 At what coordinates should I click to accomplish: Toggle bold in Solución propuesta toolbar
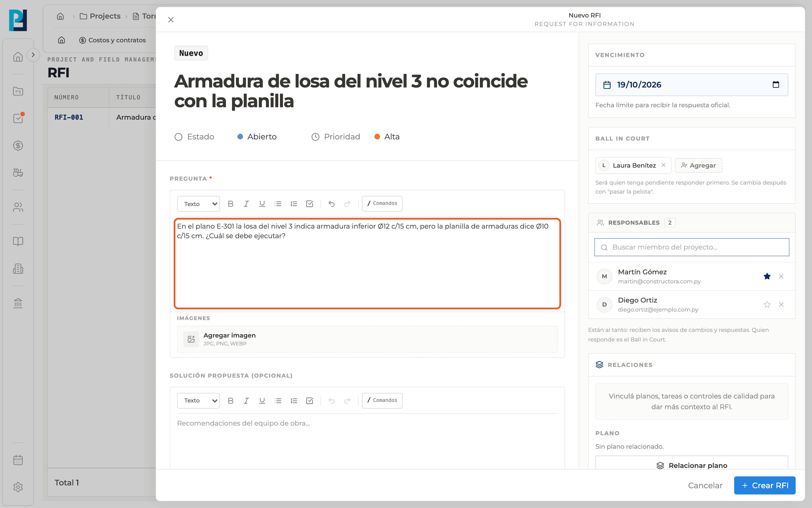[x=231, y=400]
